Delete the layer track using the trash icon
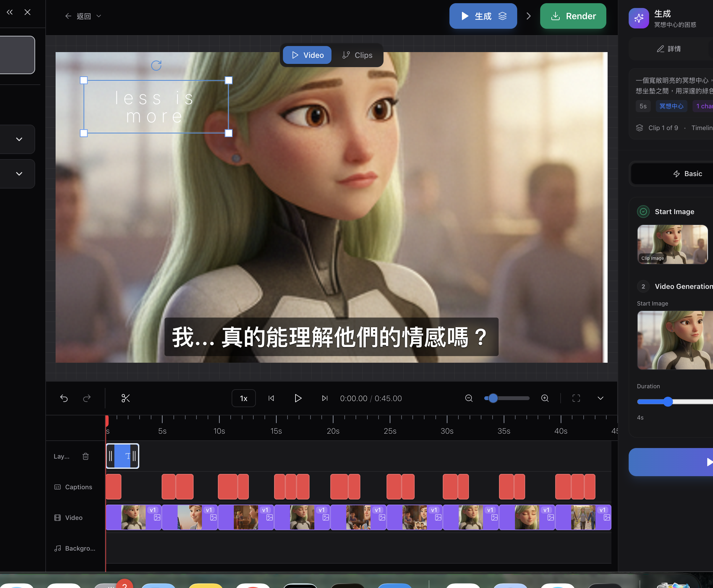 click(85, 456)
